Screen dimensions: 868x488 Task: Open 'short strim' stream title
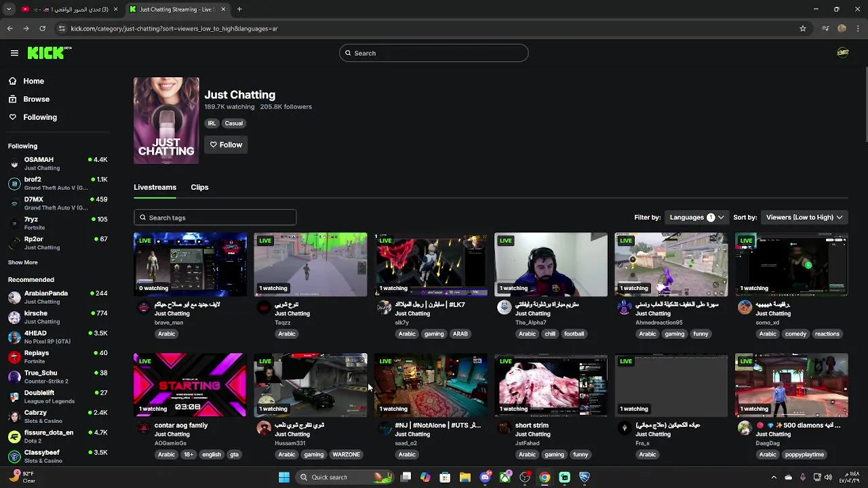point(532,426)
